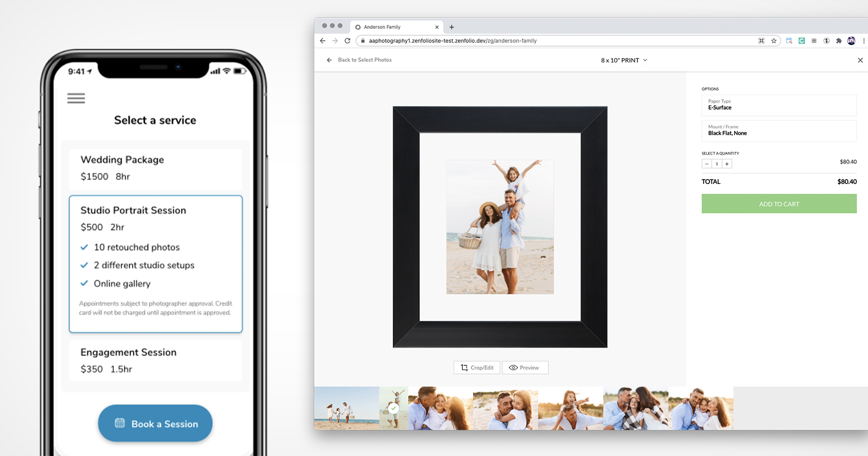
Task: Click Back to Select Photos link
Action: [365, 60]
